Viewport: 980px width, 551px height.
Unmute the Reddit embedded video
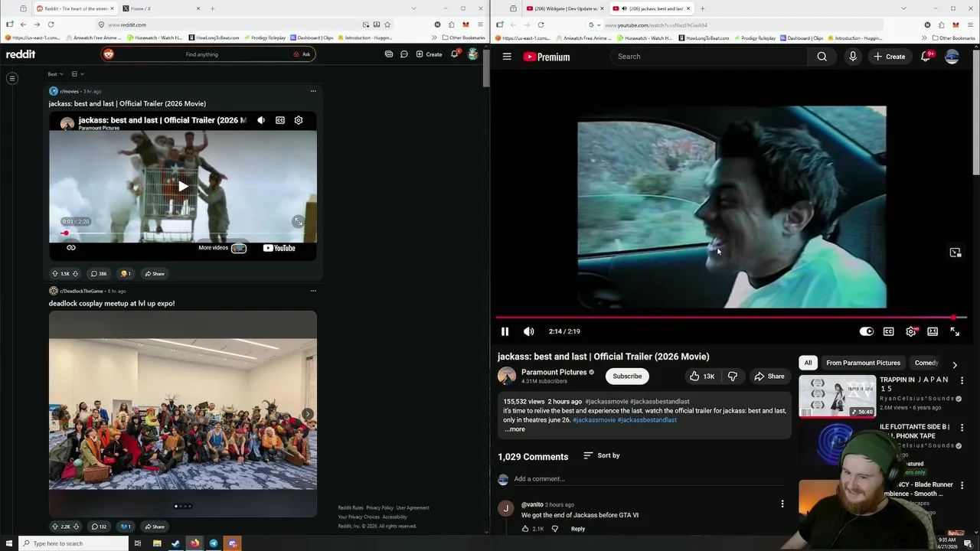(x=261, y=120)
